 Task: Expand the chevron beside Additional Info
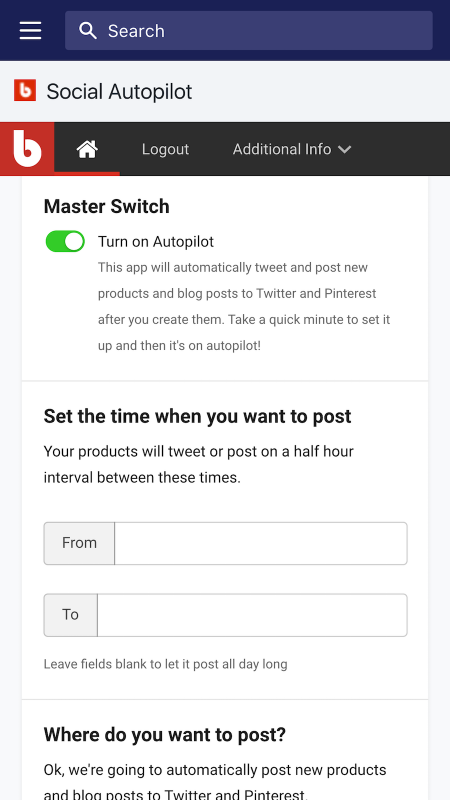[345, 149]
